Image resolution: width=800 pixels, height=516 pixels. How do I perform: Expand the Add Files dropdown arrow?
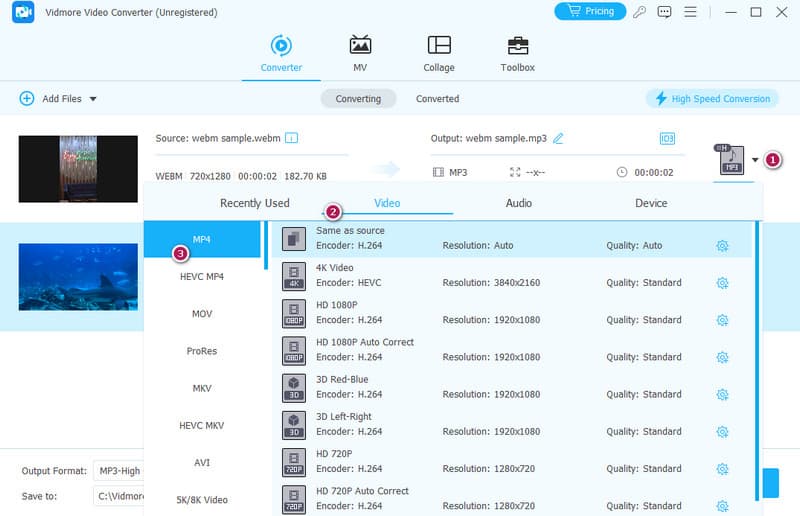(x=93, y=99)
